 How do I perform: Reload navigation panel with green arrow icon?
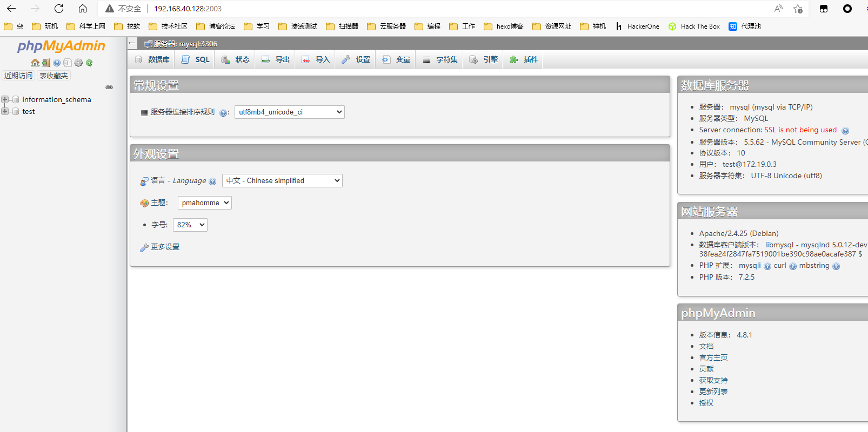(89, 63)
